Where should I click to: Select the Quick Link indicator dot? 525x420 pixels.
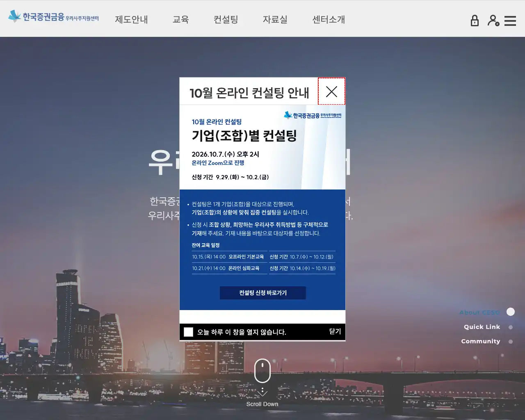click(511, 327)
